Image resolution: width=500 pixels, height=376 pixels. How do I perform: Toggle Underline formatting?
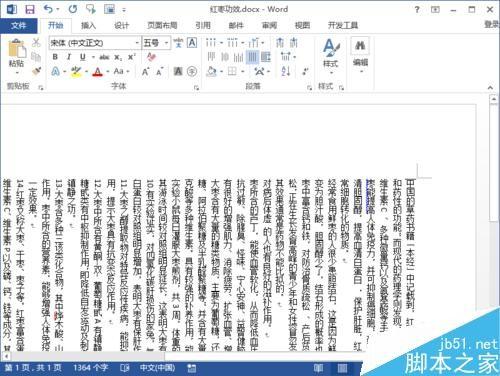pyautogui.click(x=83, y=57)
